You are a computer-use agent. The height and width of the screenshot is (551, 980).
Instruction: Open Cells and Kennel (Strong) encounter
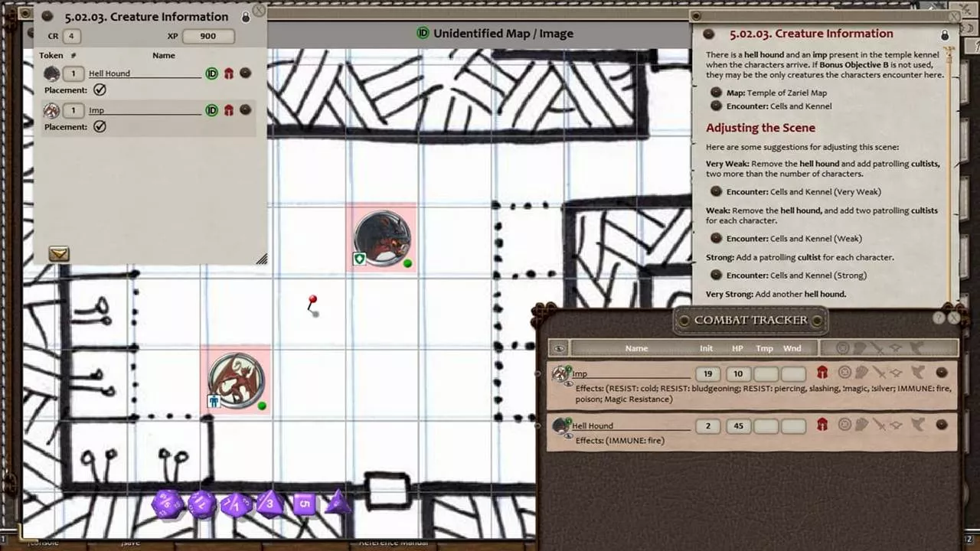click(x=716, y=275)
